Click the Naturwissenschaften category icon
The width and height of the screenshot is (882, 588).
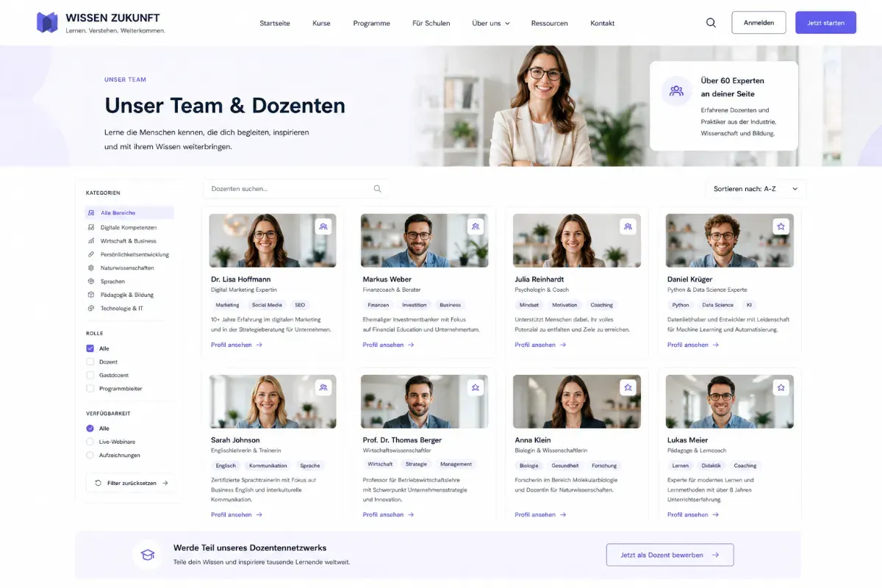click(x=91, y=268)
